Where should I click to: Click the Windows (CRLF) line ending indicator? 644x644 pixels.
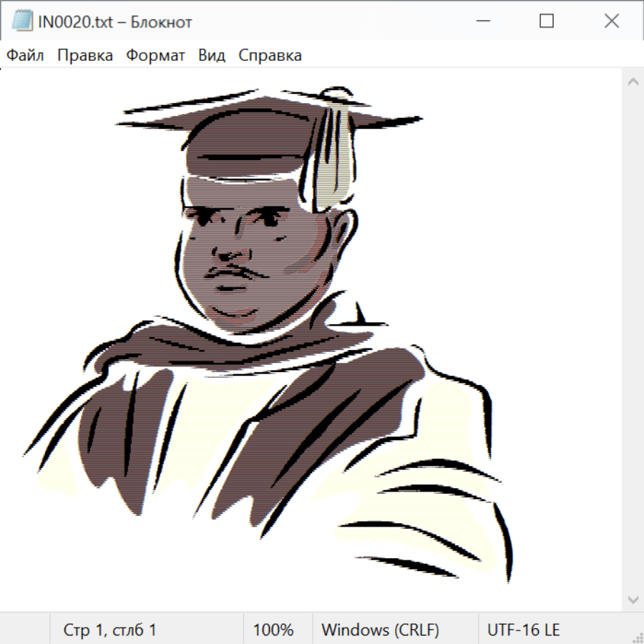pos(380,630)
